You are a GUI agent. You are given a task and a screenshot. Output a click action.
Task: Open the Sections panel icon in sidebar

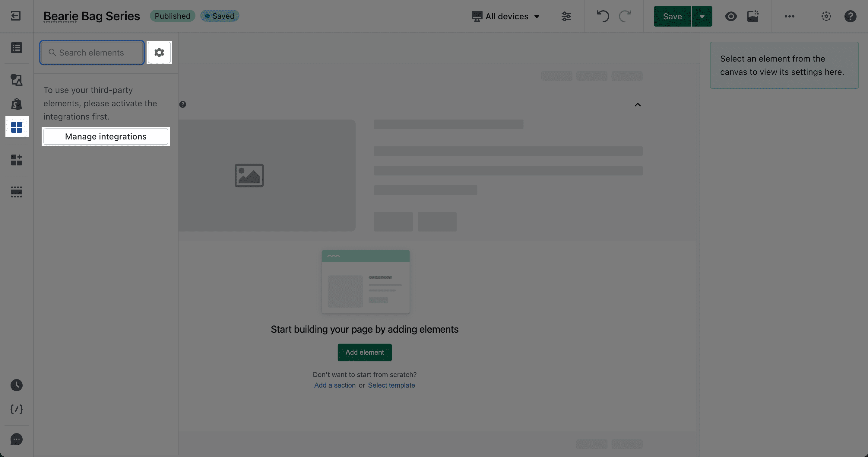[16, 193]
